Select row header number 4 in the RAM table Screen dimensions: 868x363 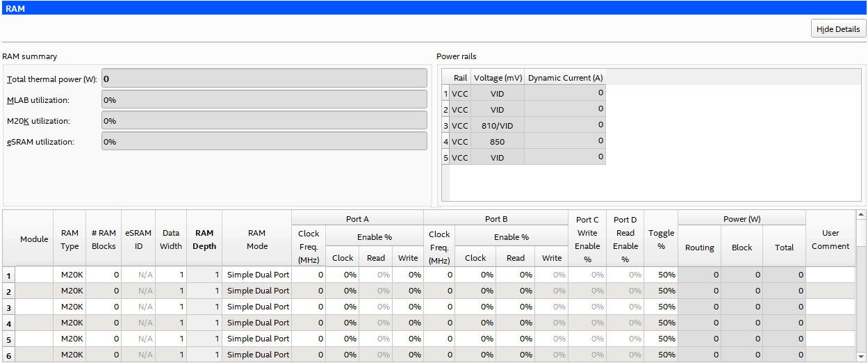(8, 323)
